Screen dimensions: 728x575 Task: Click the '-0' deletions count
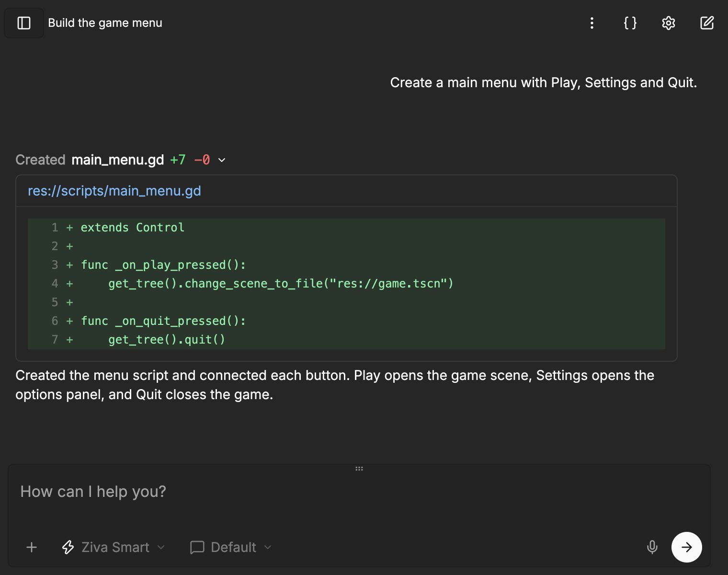(202, 160)
